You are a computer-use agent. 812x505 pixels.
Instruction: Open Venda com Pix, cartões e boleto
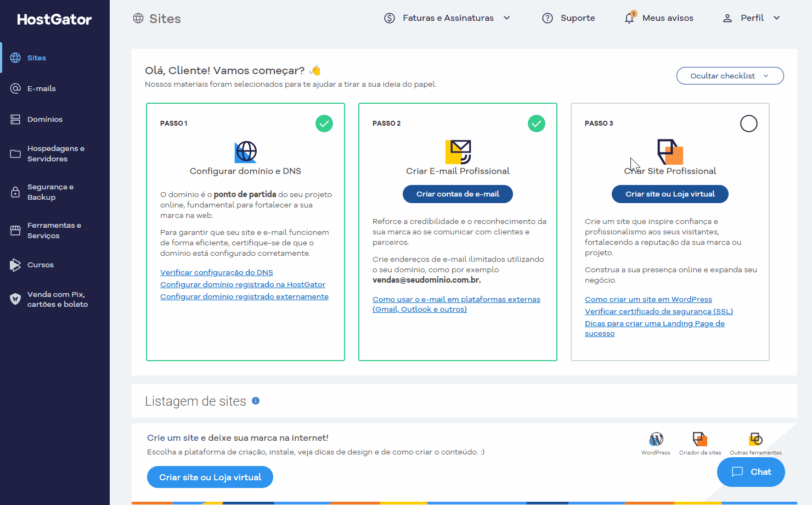pyautogui.click(x=55, y=299)
